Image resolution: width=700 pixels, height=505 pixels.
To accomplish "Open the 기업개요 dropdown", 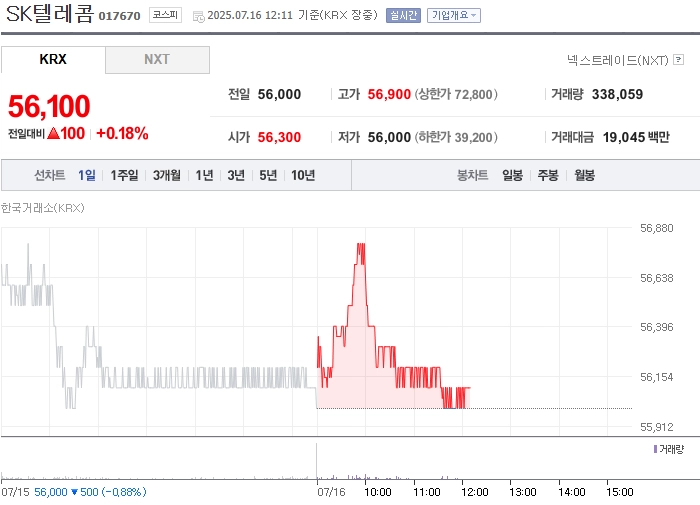I will point(454,16).
